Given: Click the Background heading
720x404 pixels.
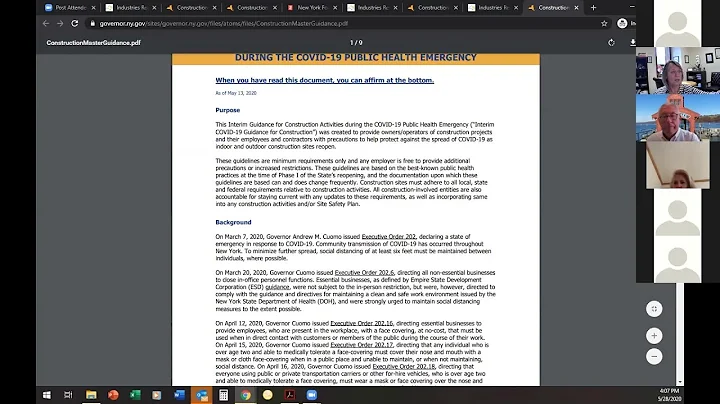Looking at the screenshot, I should pos(233,222).
